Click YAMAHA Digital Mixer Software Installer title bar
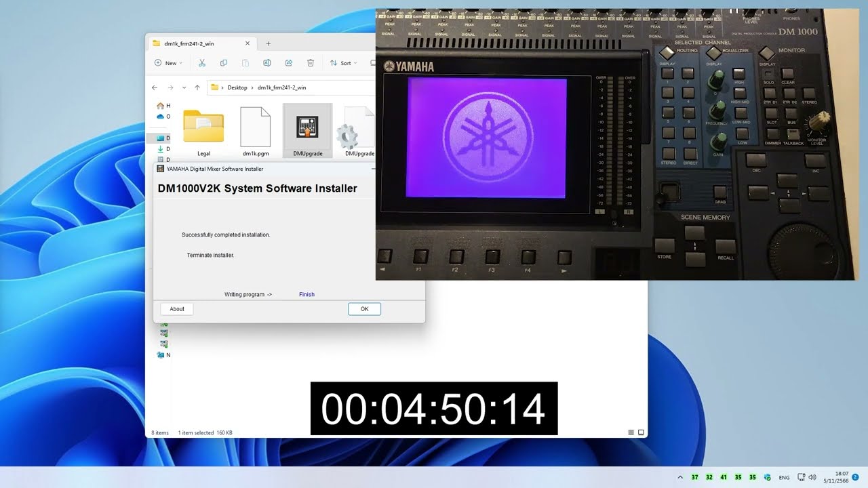The width and height of the screenshot is (868, 488). (264, 169)
